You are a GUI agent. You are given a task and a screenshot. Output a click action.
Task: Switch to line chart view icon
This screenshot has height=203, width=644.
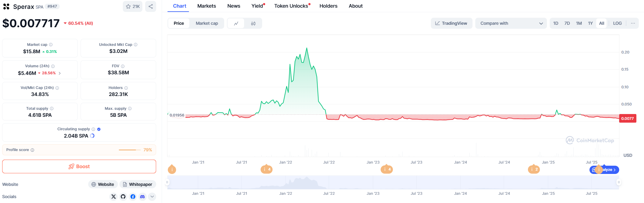(236, 24)
